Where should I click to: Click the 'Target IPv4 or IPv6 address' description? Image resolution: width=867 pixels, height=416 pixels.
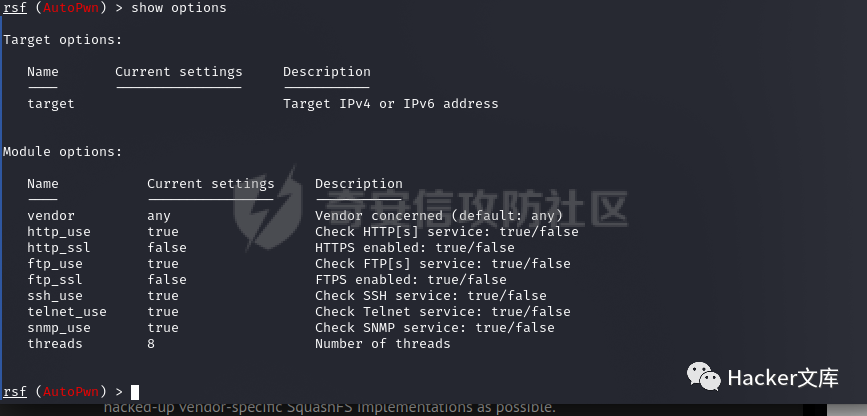click(391, 103)
